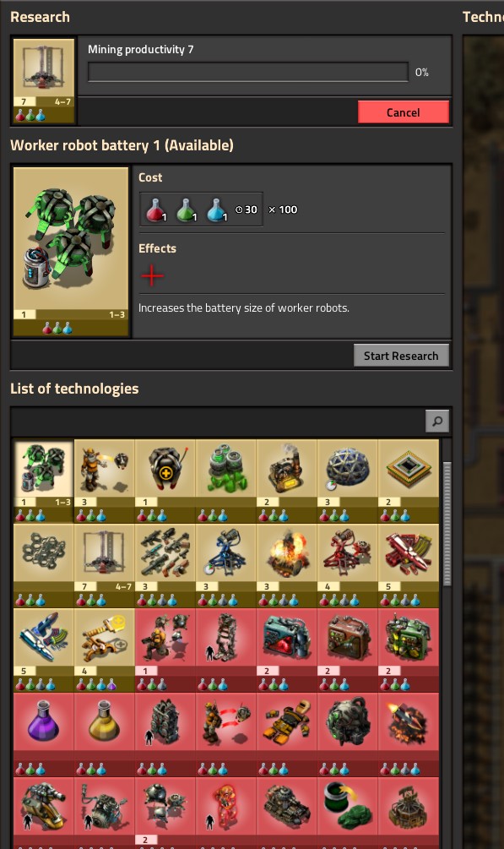Choose the Worker robot battery technology tile
Image resolution: width=504 pixels, height=849 pixels.
pyautogui.click(x=43, y=481)
